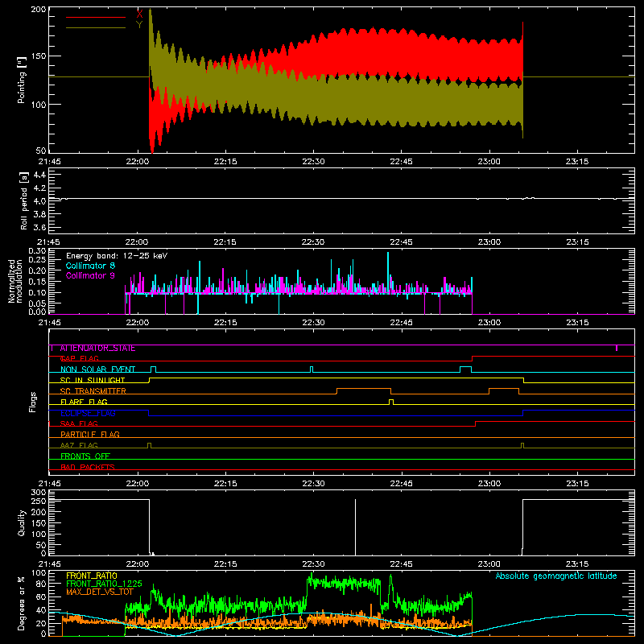Click the cyan 'Collimator 8' legend entry
The image size is (644, 644).
pyautogui.click(x=90, y=266)
